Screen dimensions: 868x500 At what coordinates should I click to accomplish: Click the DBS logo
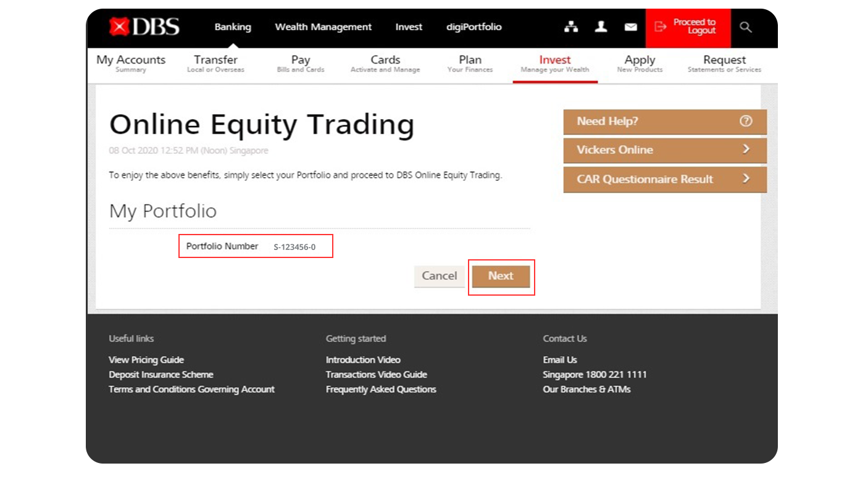point(144,27)
